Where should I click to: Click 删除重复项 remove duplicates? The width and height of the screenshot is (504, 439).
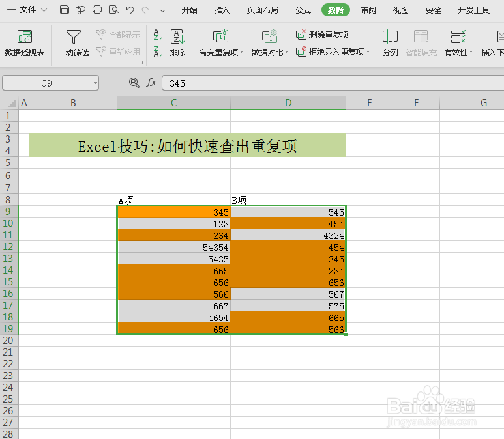coord(322,35)
